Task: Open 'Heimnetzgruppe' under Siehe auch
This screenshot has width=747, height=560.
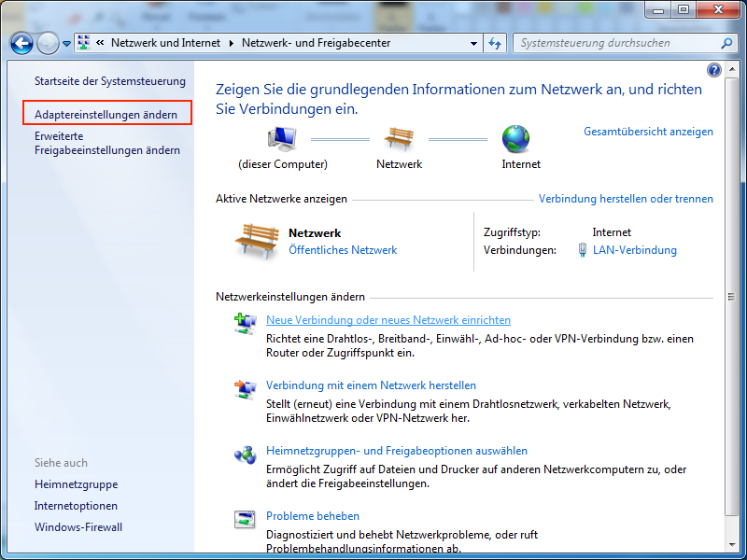Action: pyautogui.click(x=77, y=484)
